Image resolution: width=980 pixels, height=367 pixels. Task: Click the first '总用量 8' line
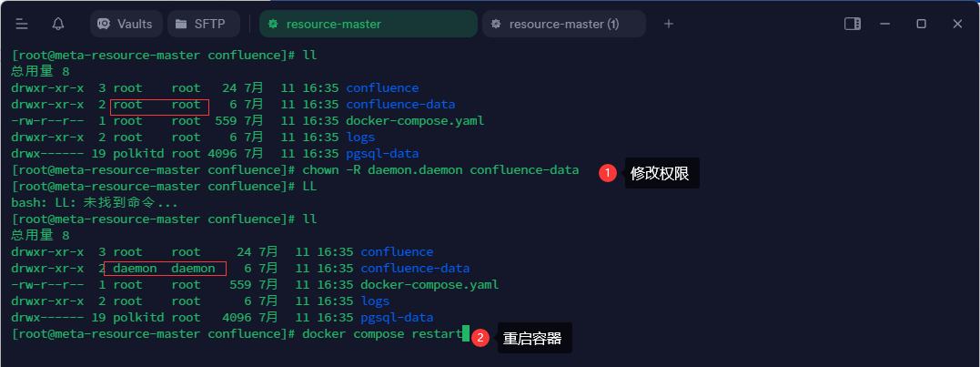[x=41, y=71]
